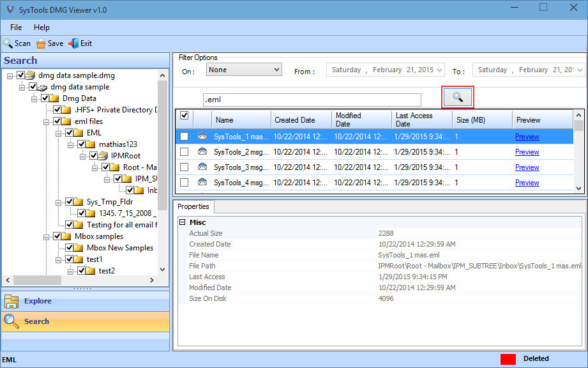Uncheck the Testing for all email checkbox
The image size is (588, 368).
coord(69,225)
